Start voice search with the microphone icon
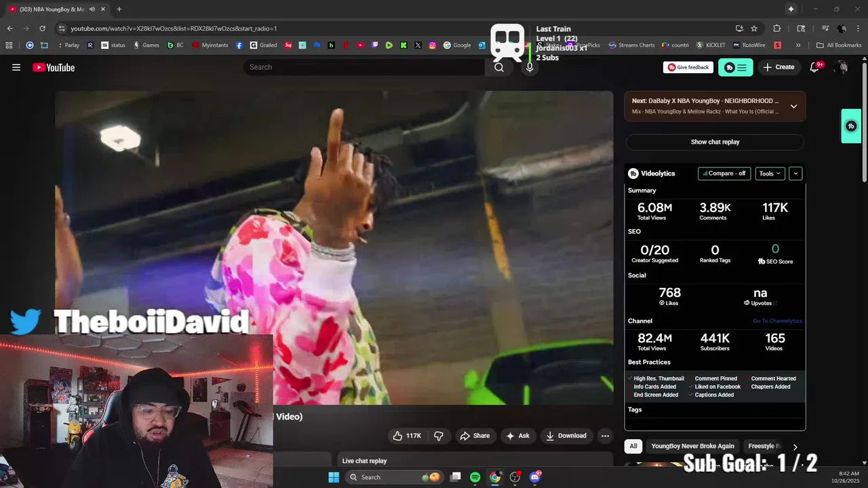This screenshot has height=488, width=868. click(530, 67)
